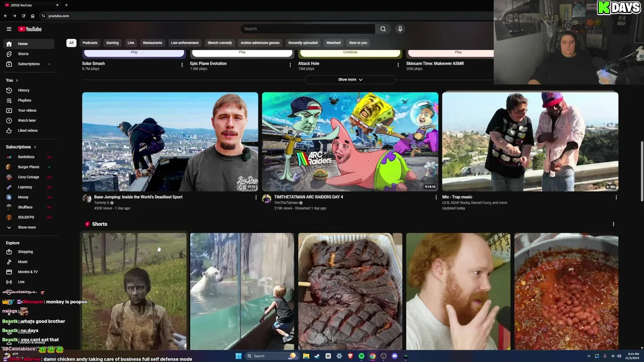Select the Watched filter chip
This screenshot has height=362, width=644.
(x=334, y=43)
